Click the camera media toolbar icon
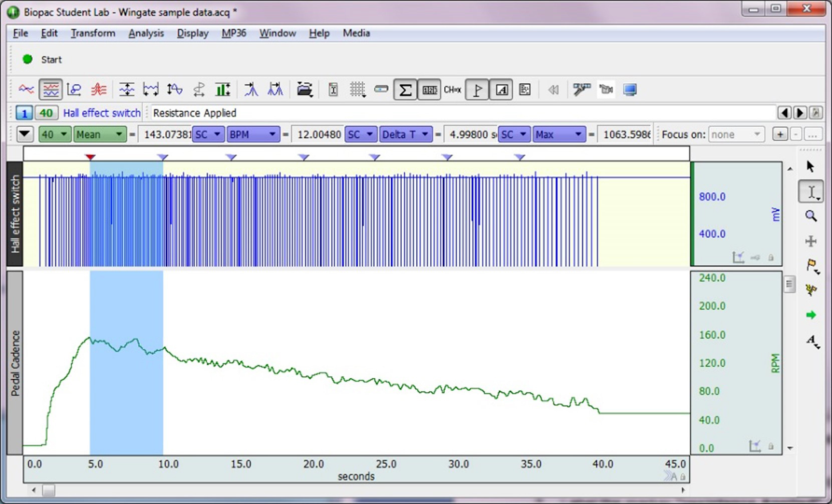The height and width of the screenshot is (504, 832). coord(606,90)
